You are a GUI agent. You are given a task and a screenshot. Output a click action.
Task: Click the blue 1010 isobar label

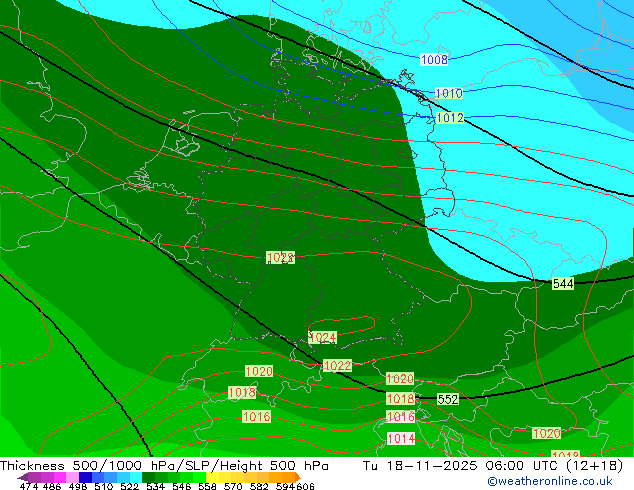(449, 93)
